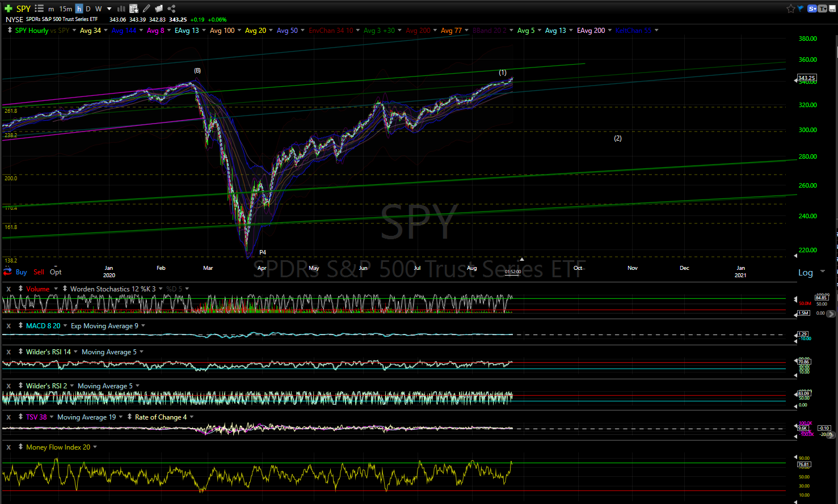
Task: Close the Wilder's RSI 2 pane
Action: point(9,386)
